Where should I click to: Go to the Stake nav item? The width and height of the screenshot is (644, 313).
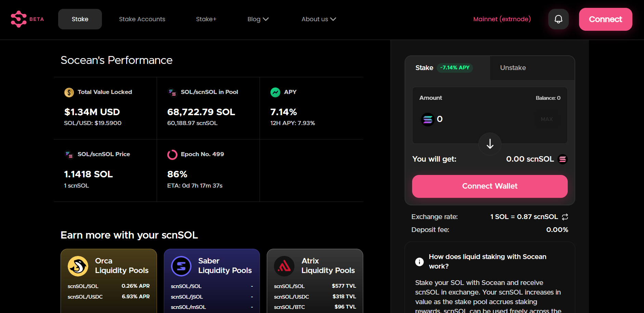[x=80, y=19]
